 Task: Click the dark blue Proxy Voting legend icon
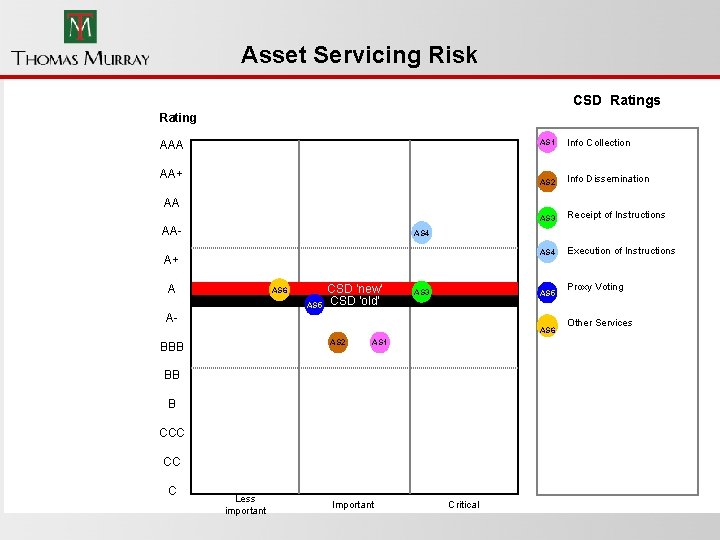coord(547,292)
